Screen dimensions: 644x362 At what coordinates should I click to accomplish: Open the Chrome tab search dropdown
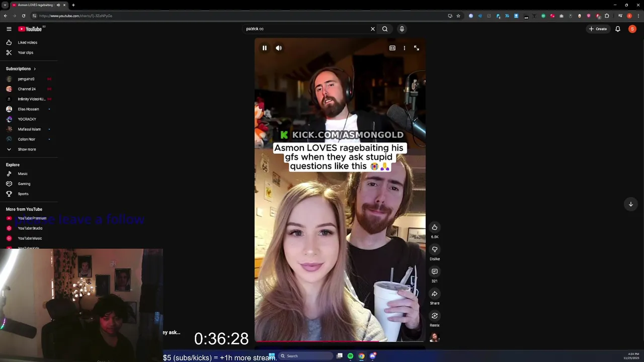5,5
